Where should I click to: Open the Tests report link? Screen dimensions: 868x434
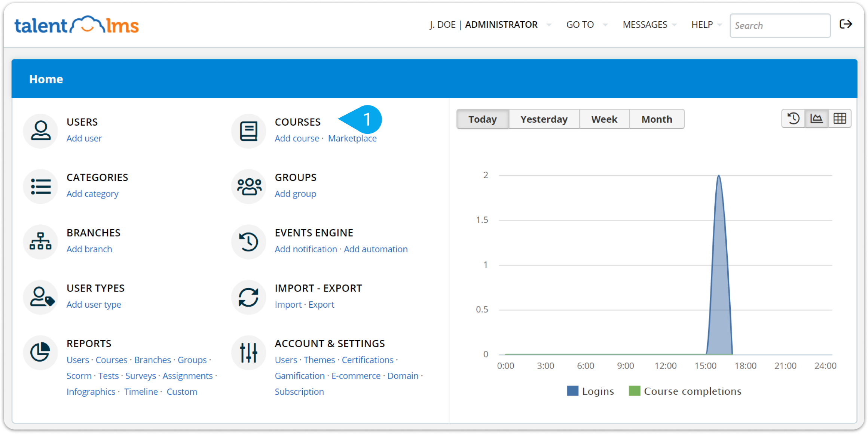pyautogui.click(x=109, y=376)
